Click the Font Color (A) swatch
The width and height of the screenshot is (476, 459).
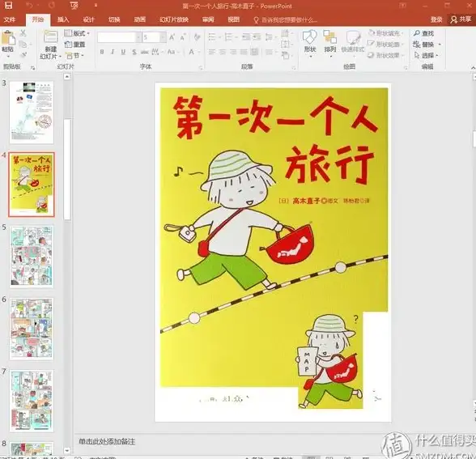[x=192, y=52]
